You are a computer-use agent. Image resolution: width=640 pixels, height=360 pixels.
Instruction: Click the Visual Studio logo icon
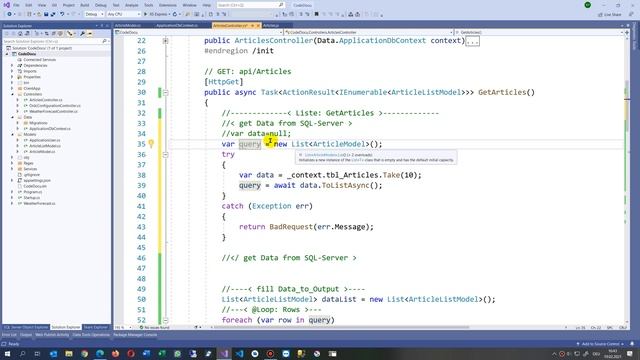coord(6,5)
